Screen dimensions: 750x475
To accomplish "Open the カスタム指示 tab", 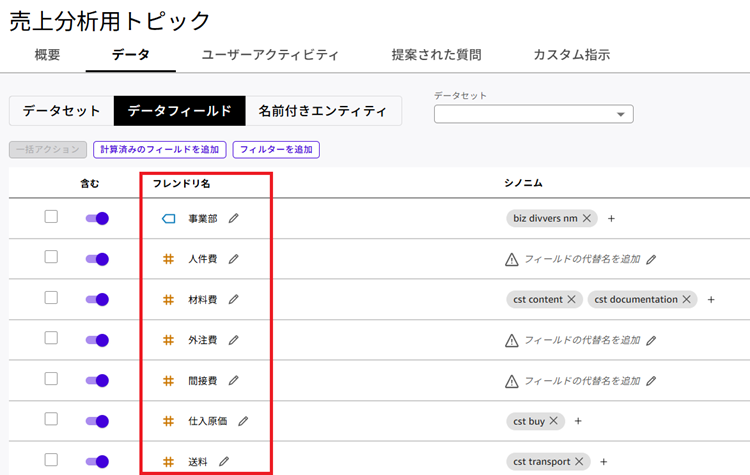I will click(571, 54).
